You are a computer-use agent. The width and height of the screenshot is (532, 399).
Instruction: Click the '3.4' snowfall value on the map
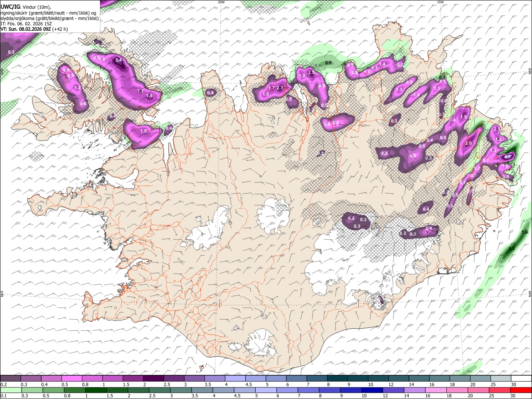[x=119, y=60]
